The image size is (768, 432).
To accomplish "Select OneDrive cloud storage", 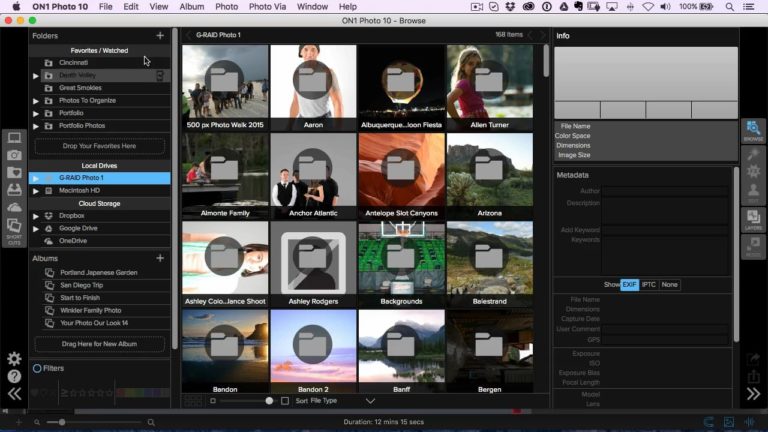I will coord(73,240).
